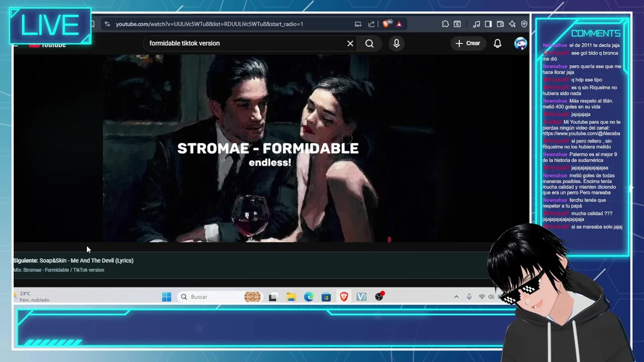Open the Brave Wallet icon
The width and height of the screenshot is (644, 362).
500,24
